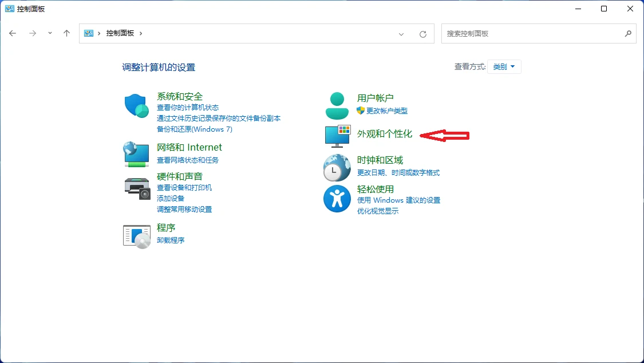Focus the 搜索控制面板 search field
Viewport: 644px width, 363px height.
(539, 34)
